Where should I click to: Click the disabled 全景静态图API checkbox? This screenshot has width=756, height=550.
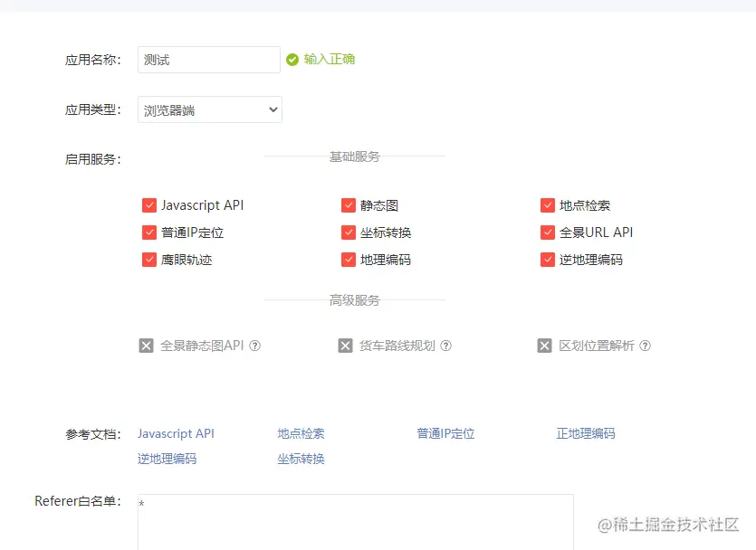[146, 346]
